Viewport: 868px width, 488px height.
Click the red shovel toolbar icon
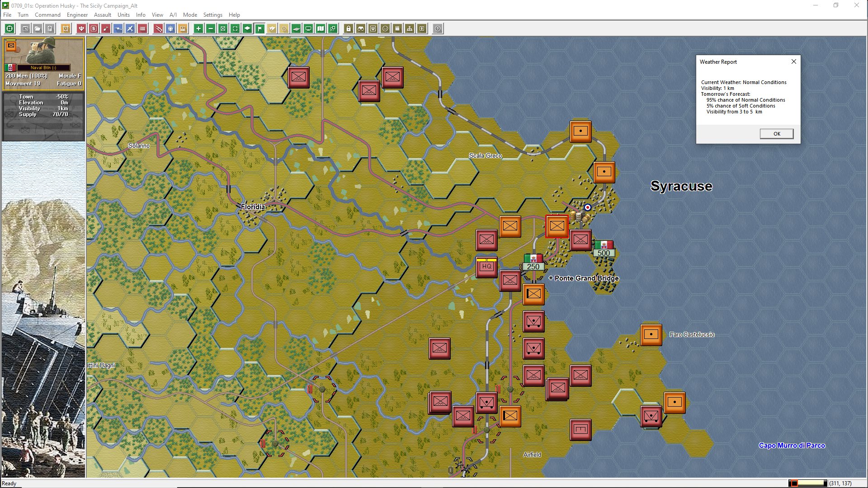106,28
